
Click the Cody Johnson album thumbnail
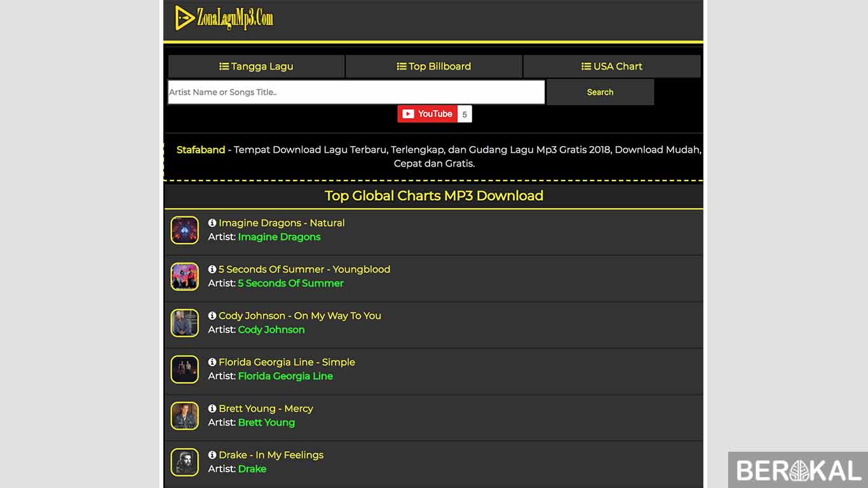pyautogui.click(x=185, y=323)
